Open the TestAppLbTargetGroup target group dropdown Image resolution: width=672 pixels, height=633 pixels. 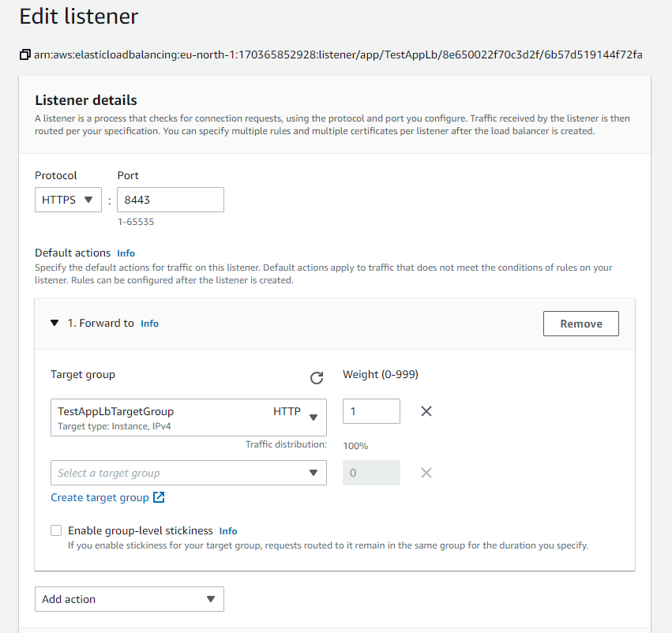(x=188, y=418)
